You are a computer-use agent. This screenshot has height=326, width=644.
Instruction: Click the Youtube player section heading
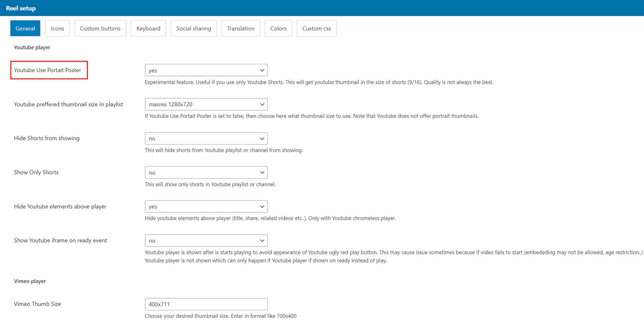[x=32, y=47]
